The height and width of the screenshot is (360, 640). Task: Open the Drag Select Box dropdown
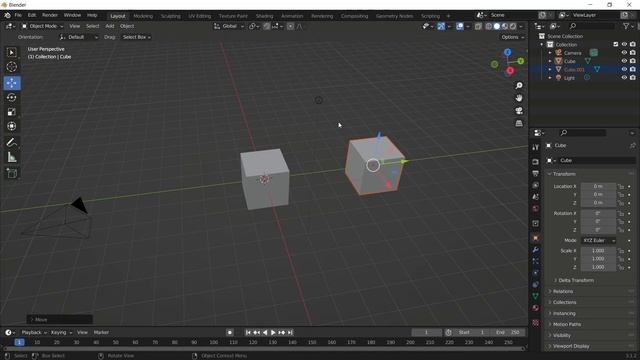[x=137, y=37]
